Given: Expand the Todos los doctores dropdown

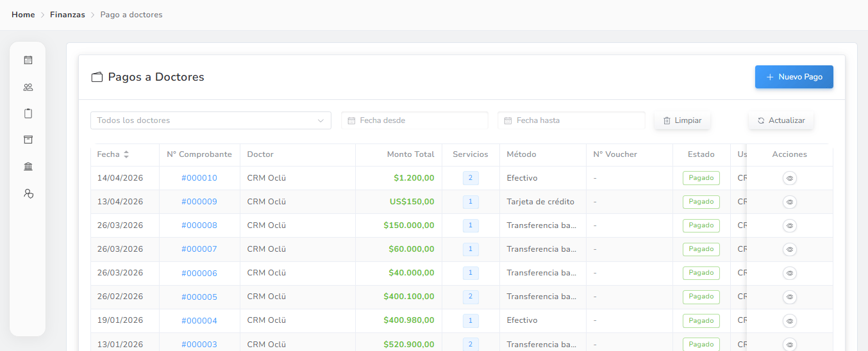Looking at the screenshot, I should pyautogui.click(x=211, y=120).
